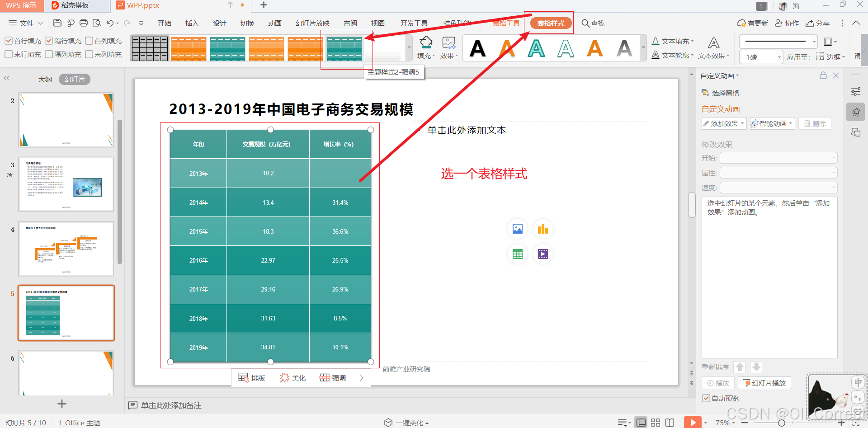Click the 选择窗格 selection pane link

720,93
